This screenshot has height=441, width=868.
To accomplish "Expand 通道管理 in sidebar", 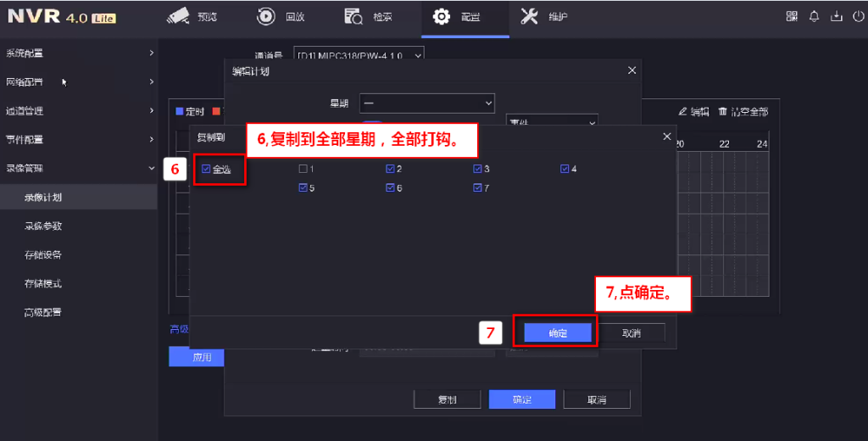I will [x=79, y=111].
